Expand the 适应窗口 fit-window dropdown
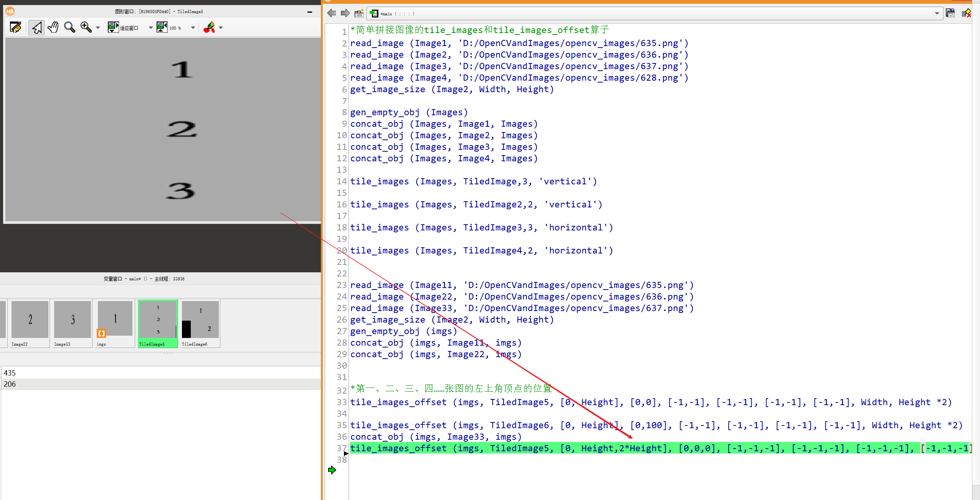 click(150, 28)
